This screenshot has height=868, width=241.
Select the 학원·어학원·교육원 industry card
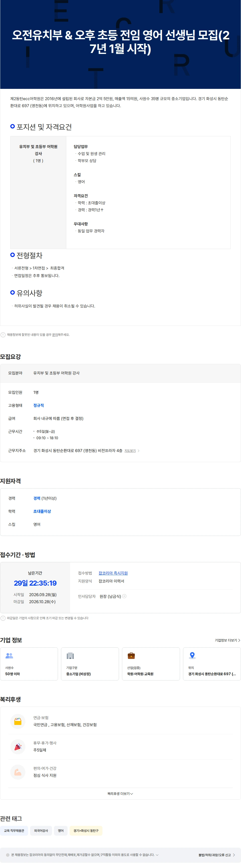pos(151,664)
